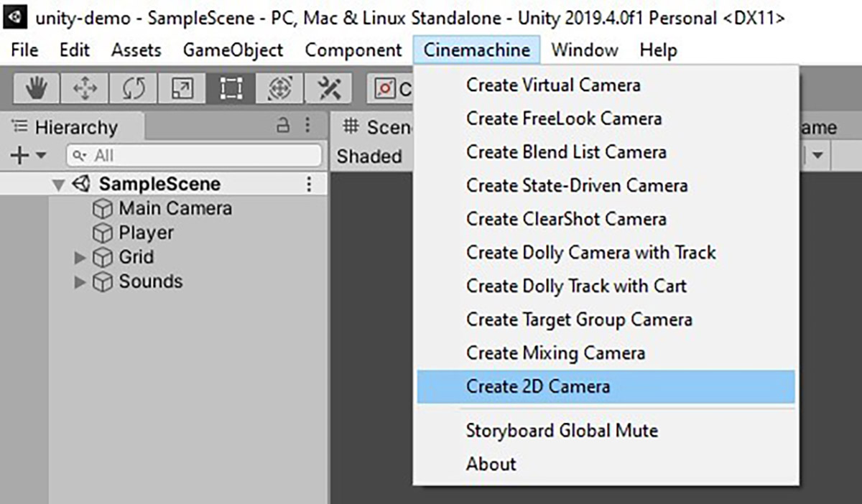Image resolution: width=862 pixels, height=504 pixels.
Task: Select the Rotate tool
Action: [x=134, y=89]
